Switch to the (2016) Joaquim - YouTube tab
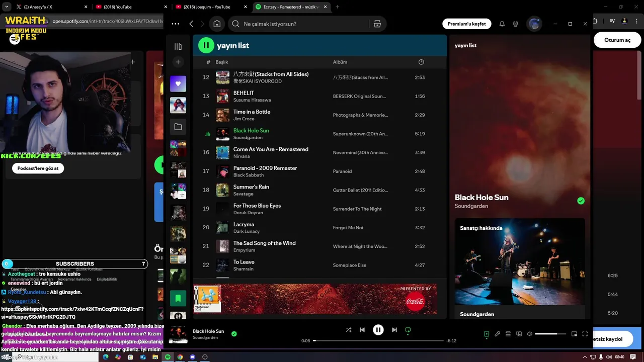Image resolution: width=644 pixels, height=362 pixels. [210, 7]
